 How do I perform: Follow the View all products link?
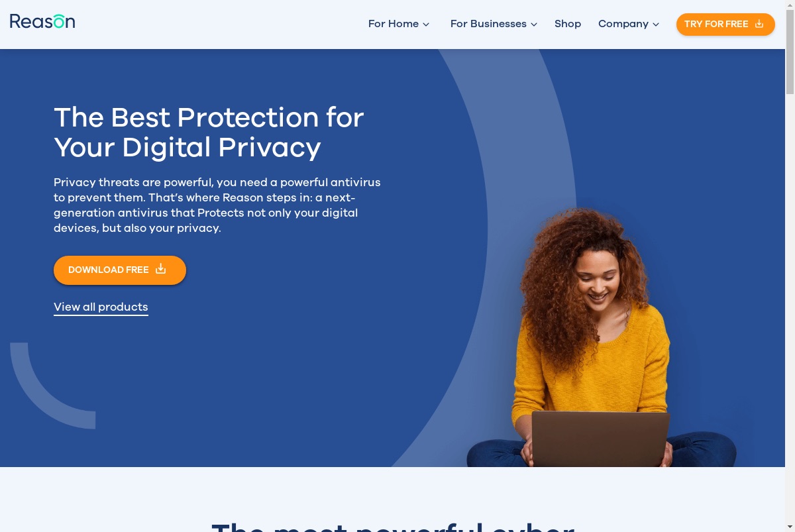pos(101,307)
